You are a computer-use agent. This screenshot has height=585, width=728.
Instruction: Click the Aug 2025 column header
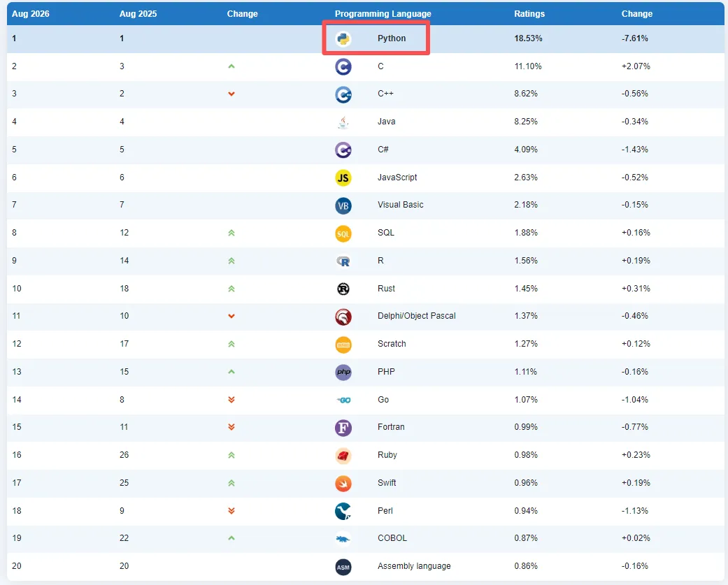click(x=138, y=14)
